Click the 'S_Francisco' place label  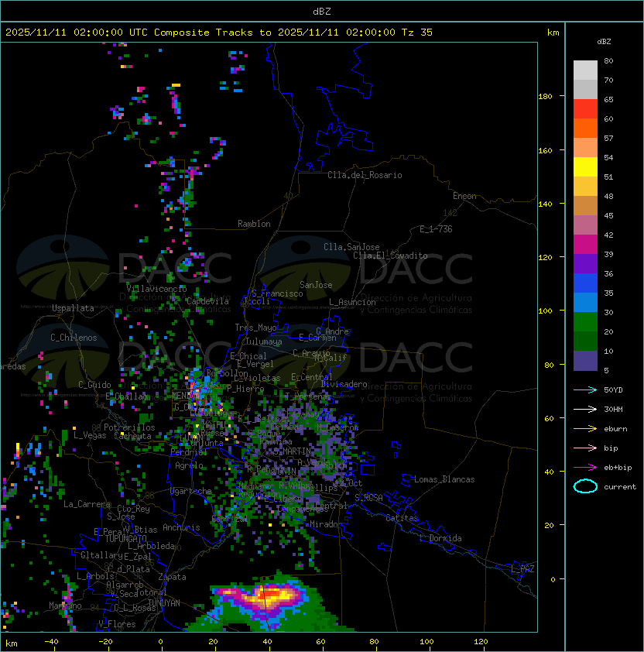click(x=278, y=293)
